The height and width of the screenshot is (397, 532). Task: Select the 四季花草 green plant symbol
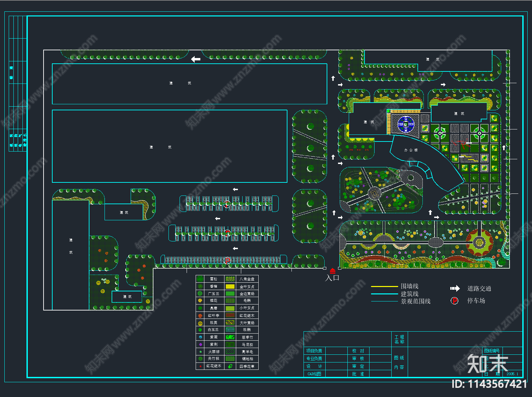point(230,366)
